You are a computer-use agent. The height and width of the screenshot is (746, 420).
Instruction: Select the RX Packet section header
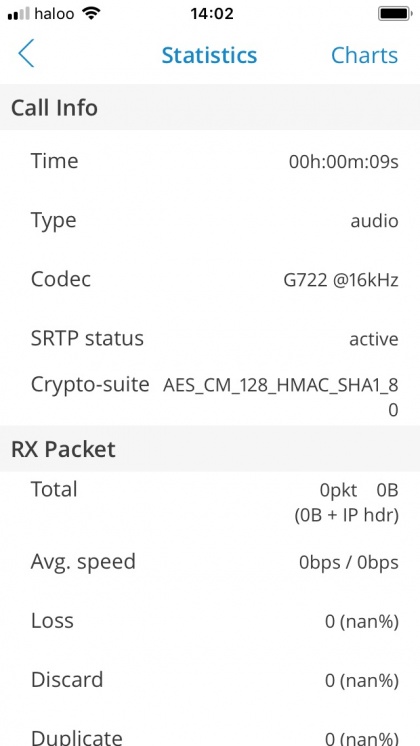(x=210, y=449)
